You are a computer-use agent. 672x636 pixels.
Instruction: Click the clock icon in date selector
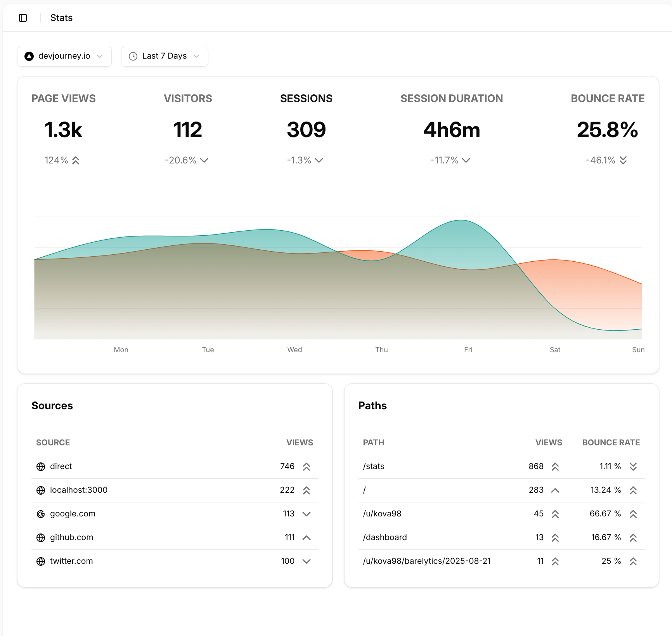pyautogui.click(x=133, y=56)
